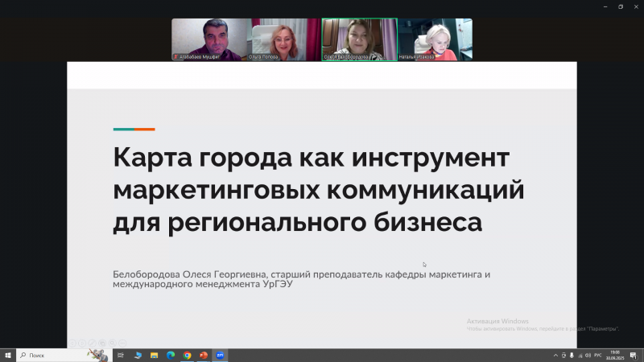This screenshot has height=362, width=644.
Task: Launch Google Chrome from the taskbar
Action: 187,355
